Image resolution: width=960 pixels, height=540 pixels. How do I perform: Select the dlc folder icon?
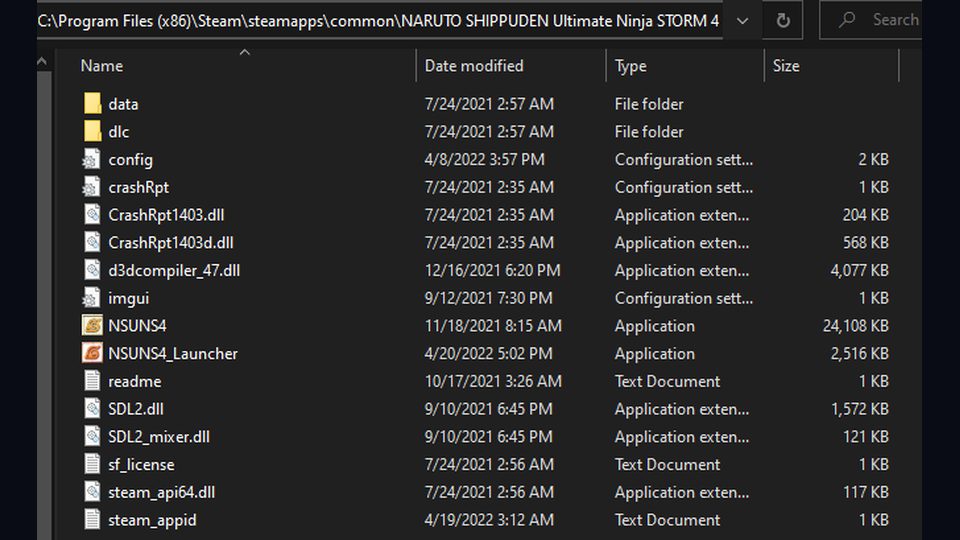coord(92,131)
